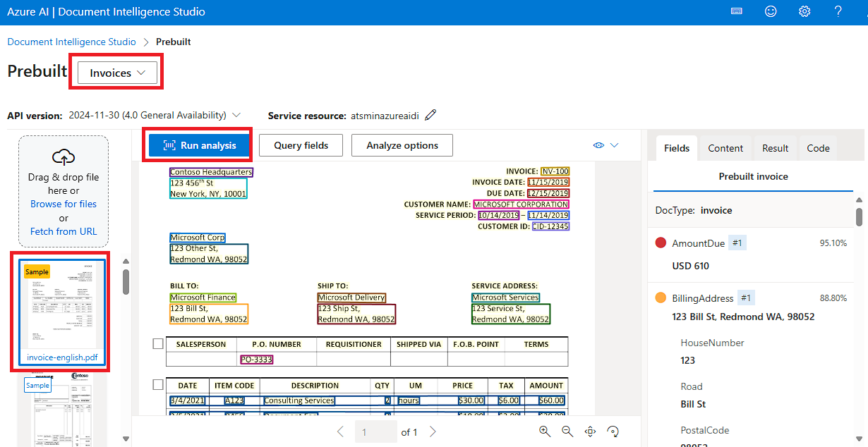This screenshot has width=868, height=447.
Task: Click the Road sub-field label
Action: pos(692,386)
